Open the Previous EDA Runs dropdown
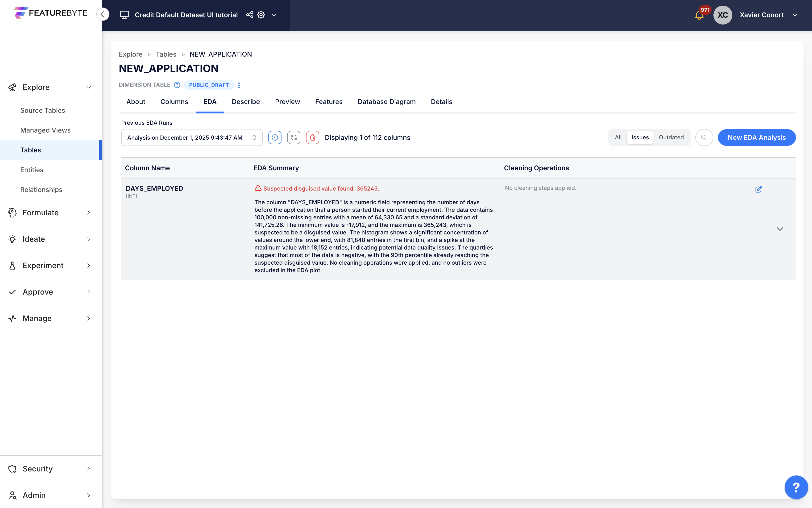 point(191,137)
